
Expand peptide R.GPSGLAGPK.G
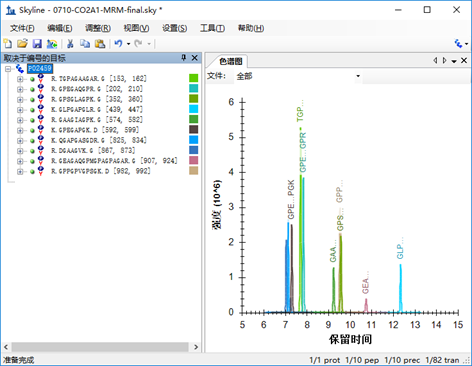(20, 100)
